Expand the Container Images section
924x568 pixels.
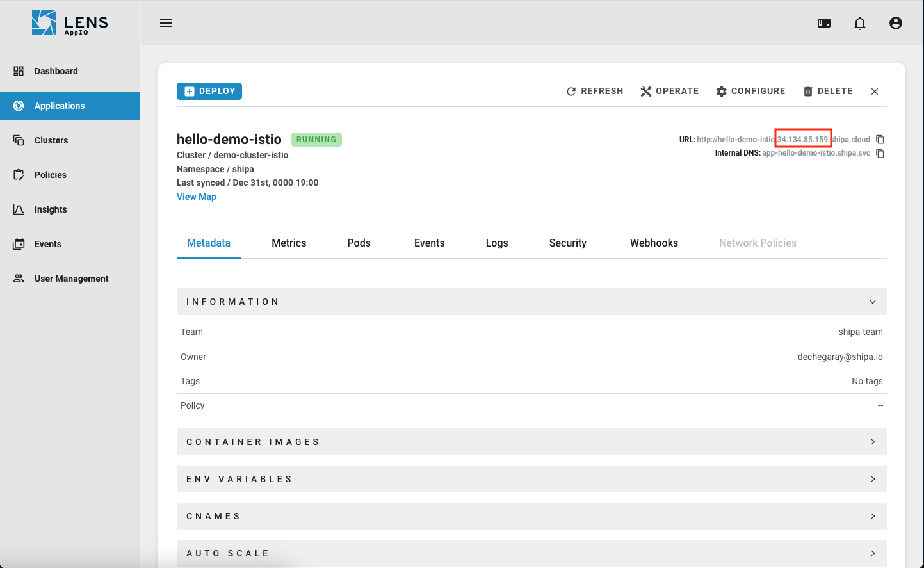click(x=531, y=442)
